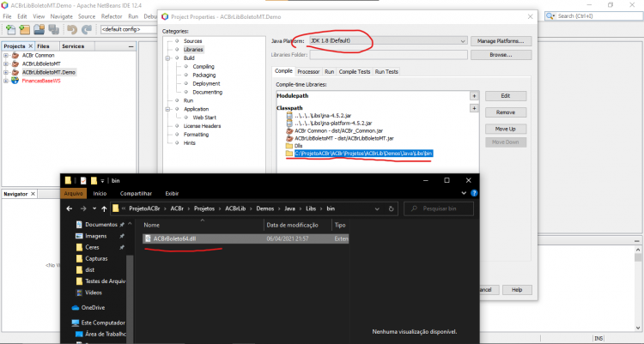
Task: Open the Java Platform JDK 1.8 dropdown
Action: pos(388,41)
